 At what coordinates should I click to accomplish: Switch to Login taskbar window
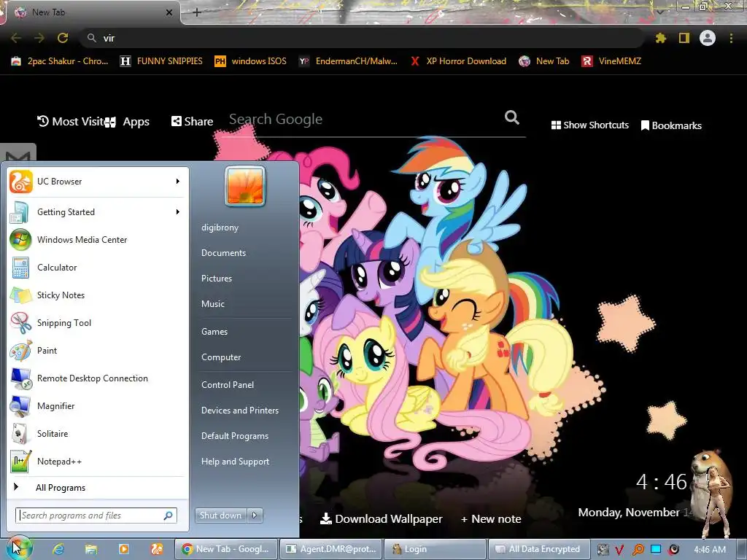coord(435,549)
